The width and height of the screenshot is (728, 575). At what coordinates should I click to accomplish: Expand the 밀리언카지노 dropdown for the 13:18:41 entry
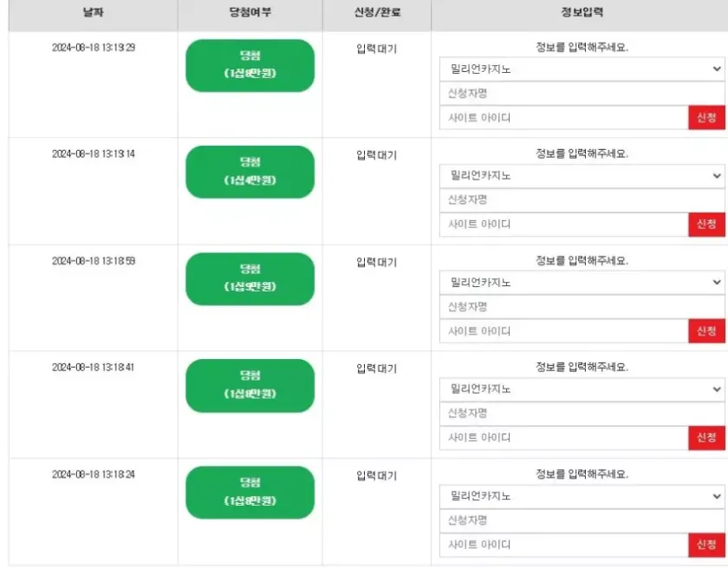point(582,389)
